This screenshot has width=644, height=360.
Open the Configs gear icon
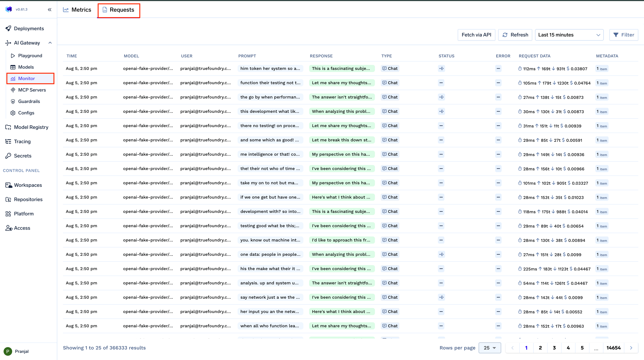(13, 113)
